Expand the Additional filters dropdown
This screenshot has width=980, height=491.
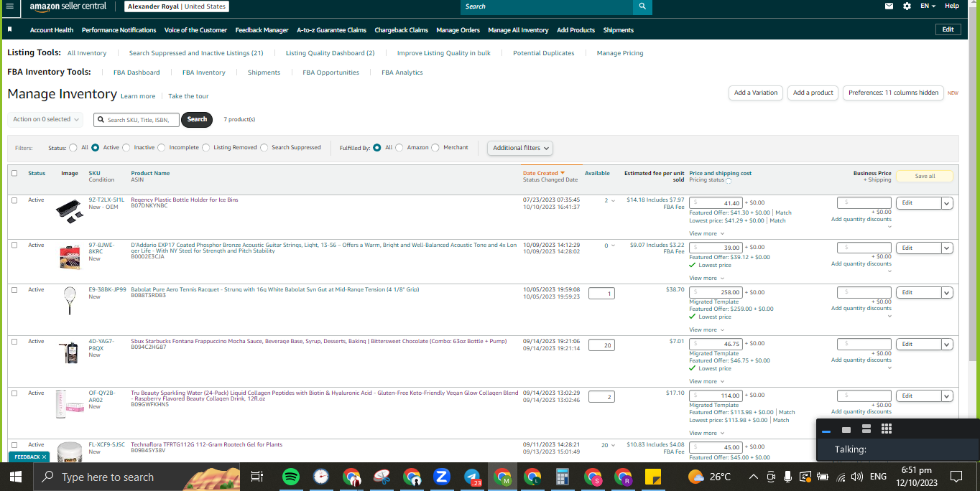[522, 148]
